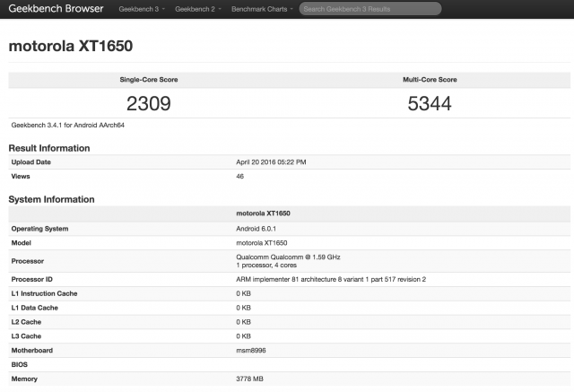The image size is (574, 392).
Task: Select the Memory row label
Action: [x=24, y=379]
